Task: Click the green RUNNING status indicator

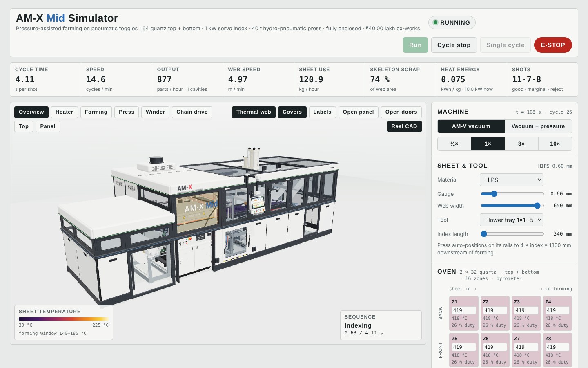Action: pos(452,22)
